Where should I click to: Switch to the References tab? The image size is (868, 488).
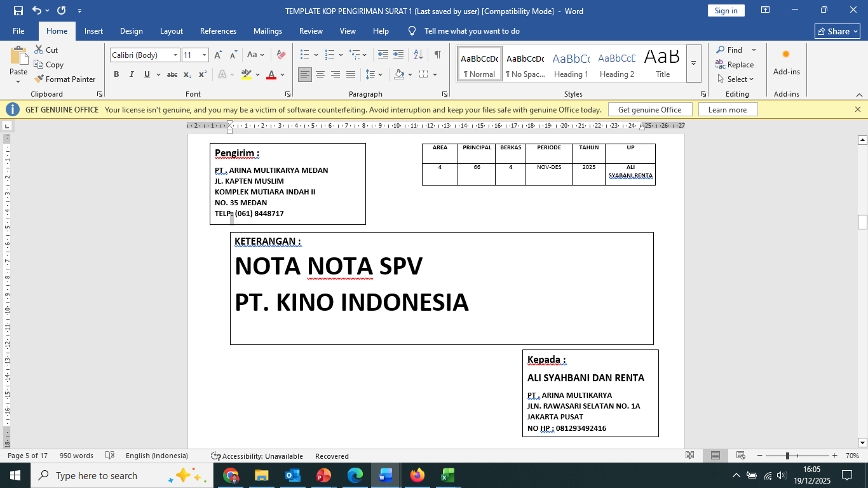pos(218,30)
